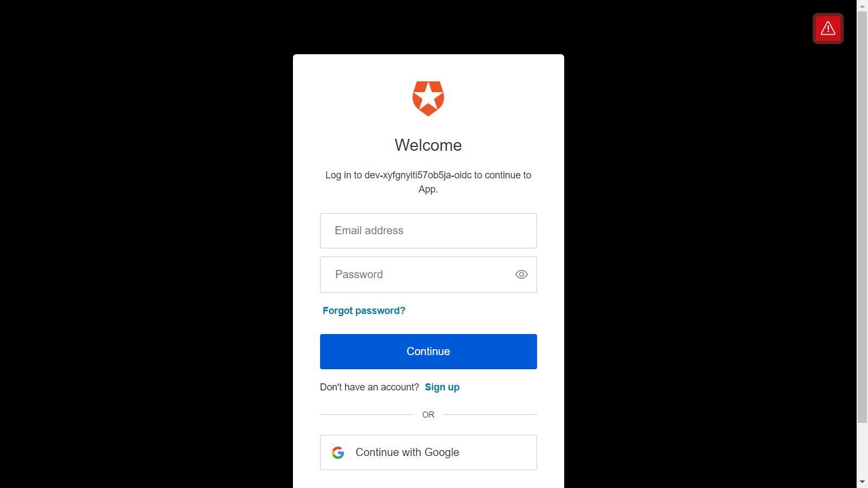Focus the Email address field

429,230
